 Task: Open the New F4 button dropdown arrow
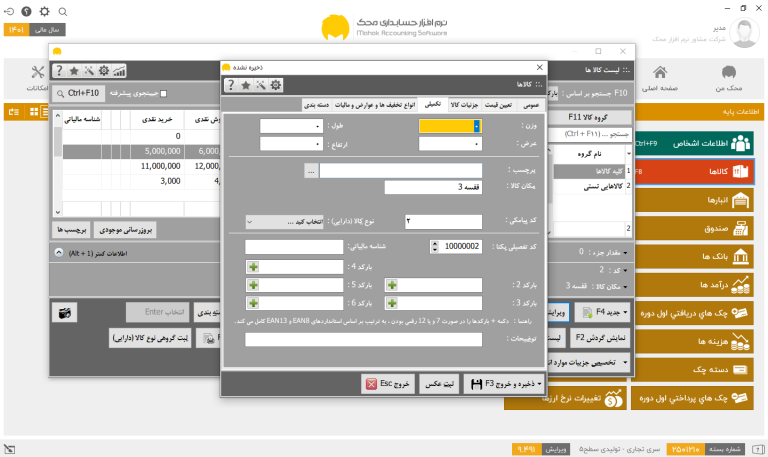click(625, 313)
